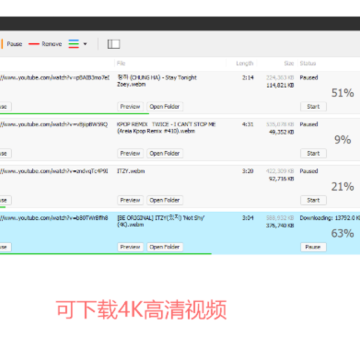Pause the 63% downloading item
The width and height of the screenshot is (360, 360).
[x=313, y=247]
